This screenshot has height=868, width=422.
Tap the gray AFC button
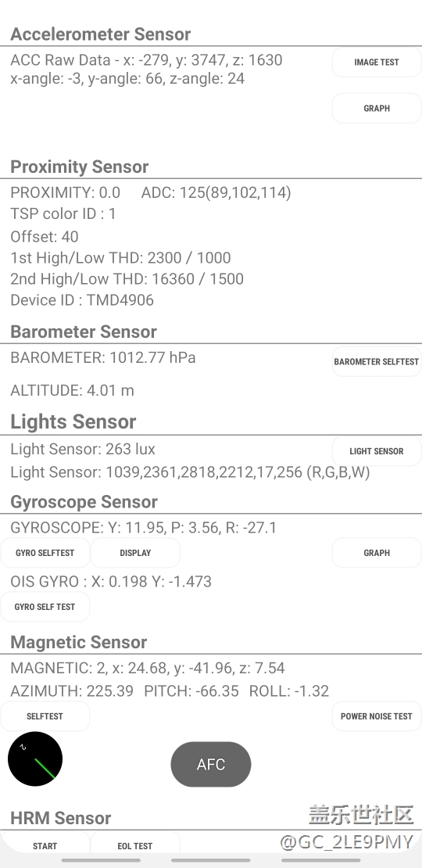[211, 764]
